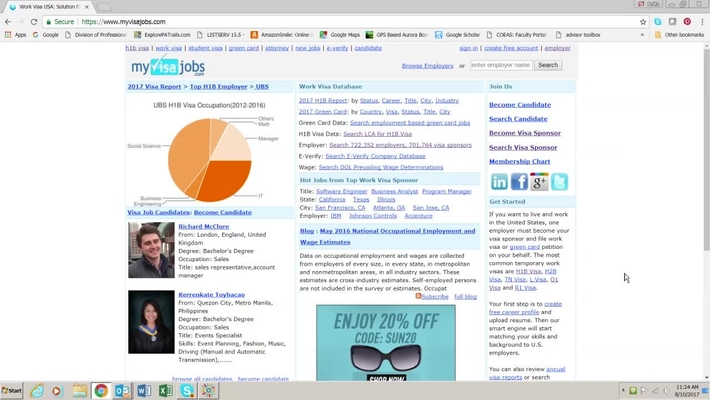Open the Google Plus social icon
710x400 pixels.
[x=539, y=182]
